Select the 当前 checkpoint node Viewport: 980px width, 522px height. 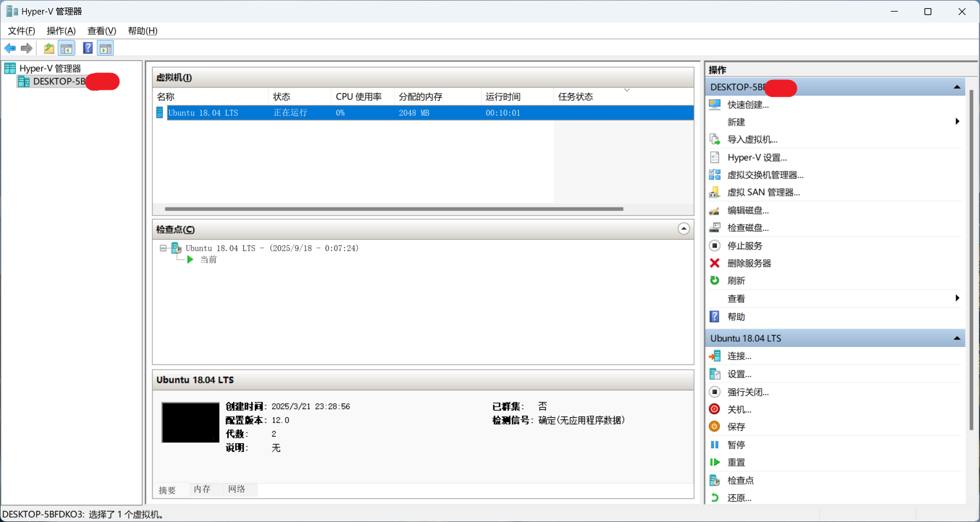click(208, 260)
